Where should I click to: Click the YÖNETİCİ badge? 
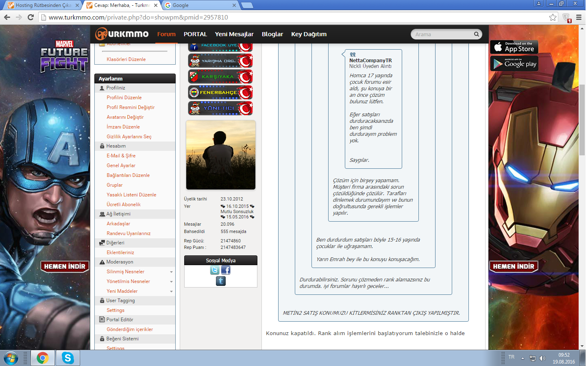click(220, 108)
